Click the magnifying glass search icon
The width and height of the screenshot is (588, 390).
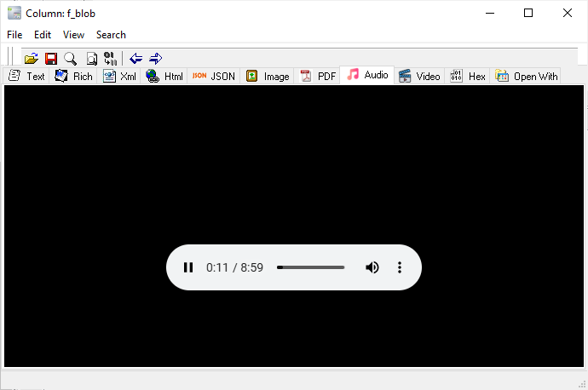tap(71, 58)
